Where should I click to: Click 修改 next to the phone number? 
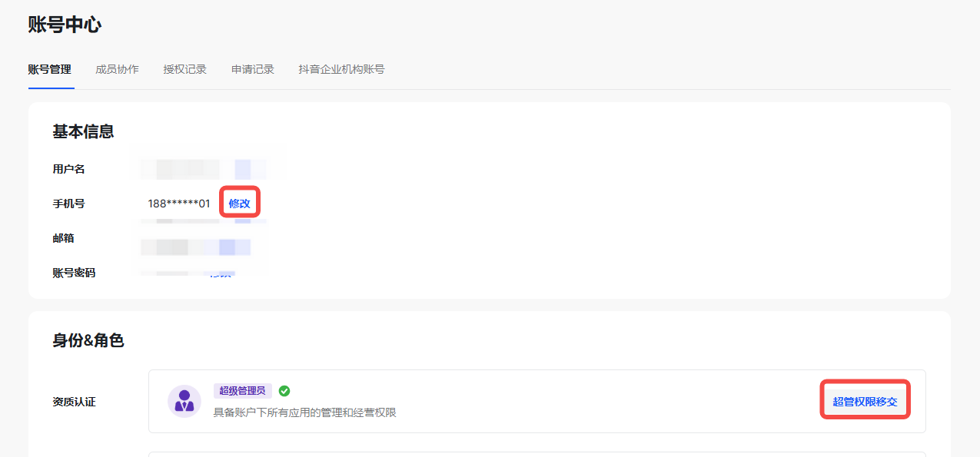(240, 204)
